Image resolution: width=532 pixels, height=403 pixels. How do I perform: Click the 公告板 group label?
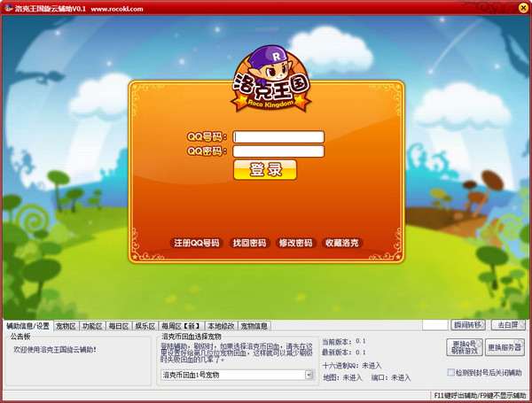pos(20,337)
